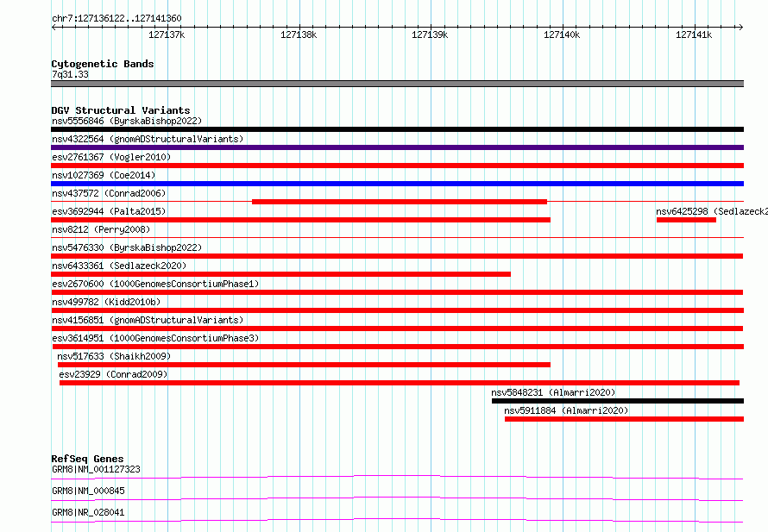The height and width of the screenshot is (532, 768).
Task: Click the 127138k ruler tick label
Action: [x=299, y=34]
